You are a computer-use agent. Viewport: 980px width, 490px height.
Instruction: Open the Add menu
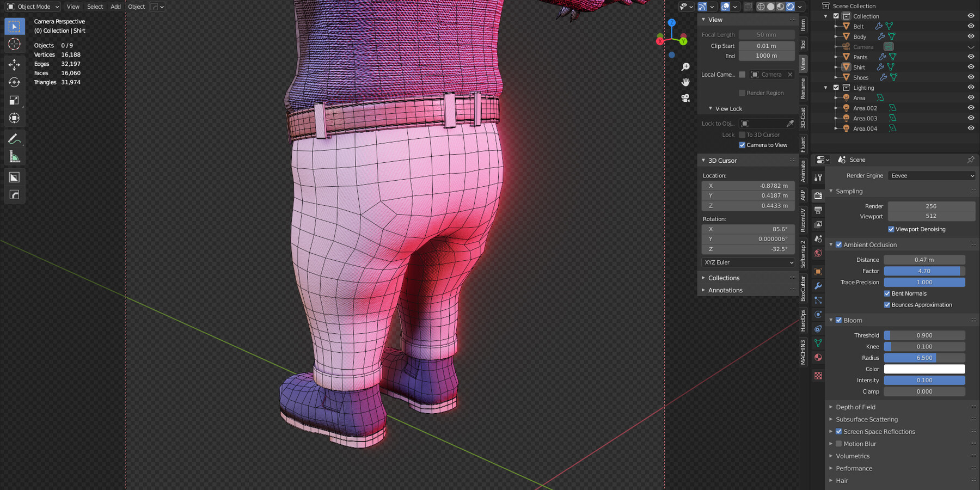(115, 7)
